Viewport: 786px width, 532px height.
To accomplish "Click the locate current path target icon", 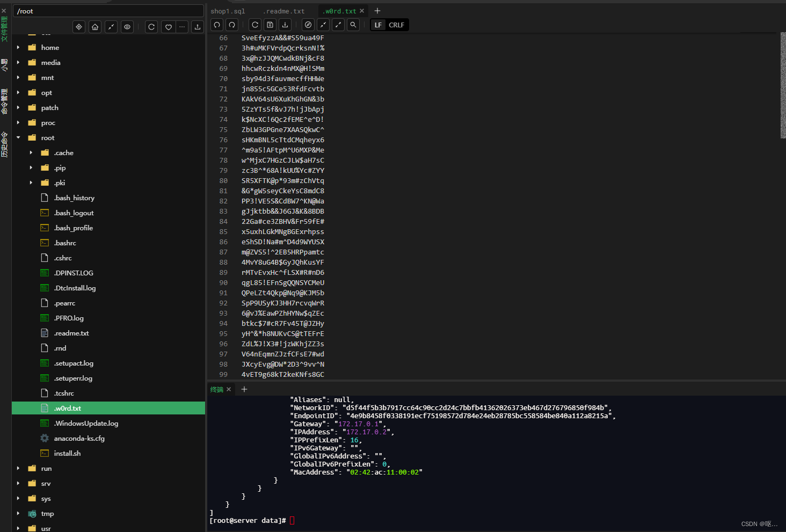I will pos(79,27).
